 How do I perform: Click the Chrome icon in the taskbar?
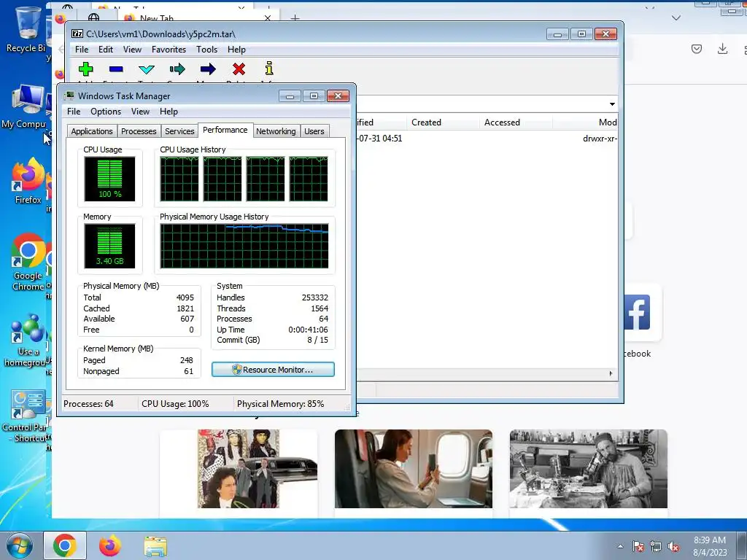[x=65, y=545]
